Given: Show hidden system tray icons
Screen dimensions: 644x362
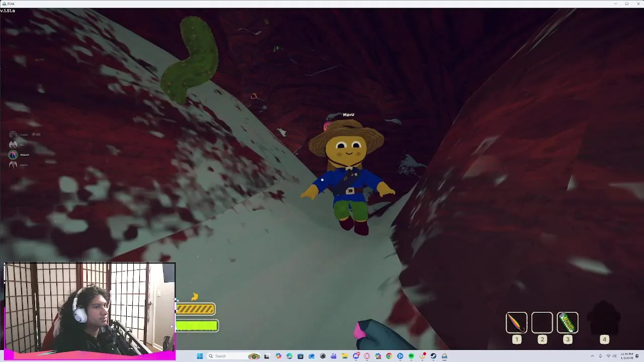Looking at the screenshot, I should (592, 356).
